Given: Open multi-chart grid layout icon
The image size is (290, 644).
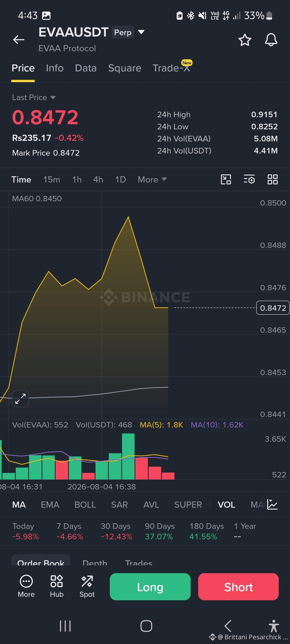Looking at the screenshot, I should (273, 180).
